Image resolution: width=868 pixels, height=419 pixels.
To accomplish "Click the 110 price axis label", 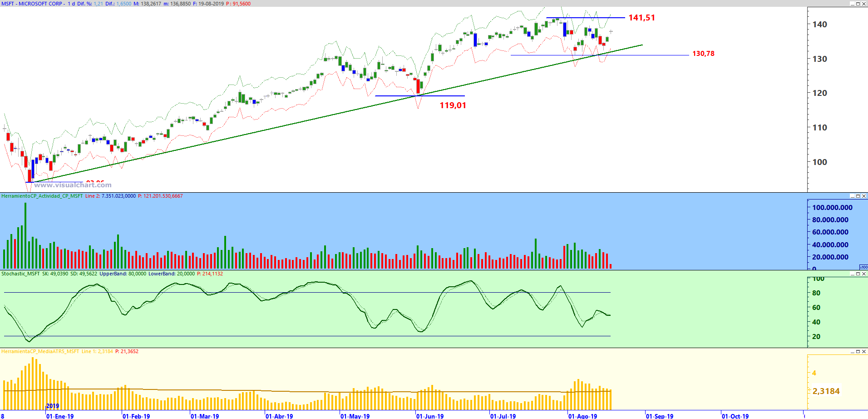I will 820,128.
